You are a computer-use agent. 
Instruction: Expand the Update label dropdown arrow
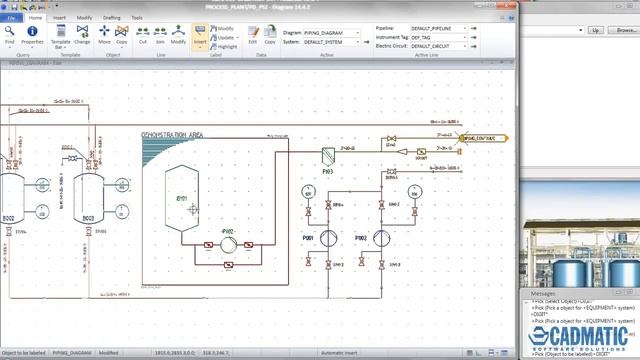click(x=238, y=38)
